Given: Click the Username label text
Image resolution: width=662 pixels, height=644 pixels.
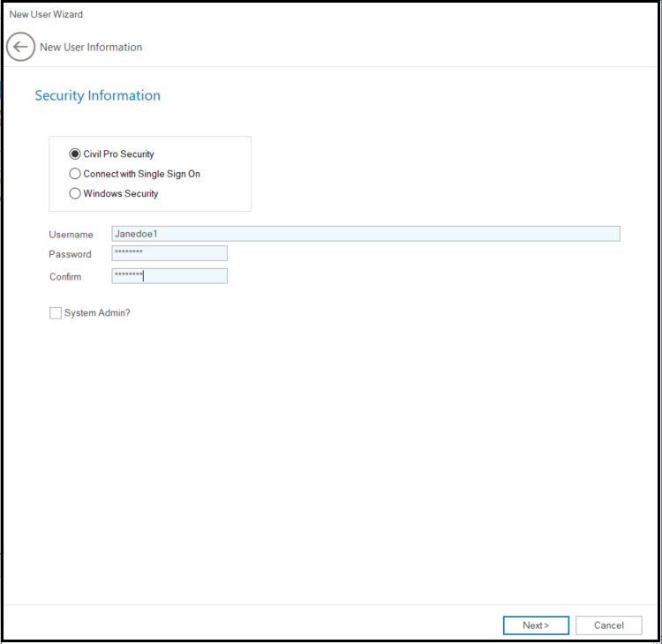Looking at the screenshot, I should (71, 235).
